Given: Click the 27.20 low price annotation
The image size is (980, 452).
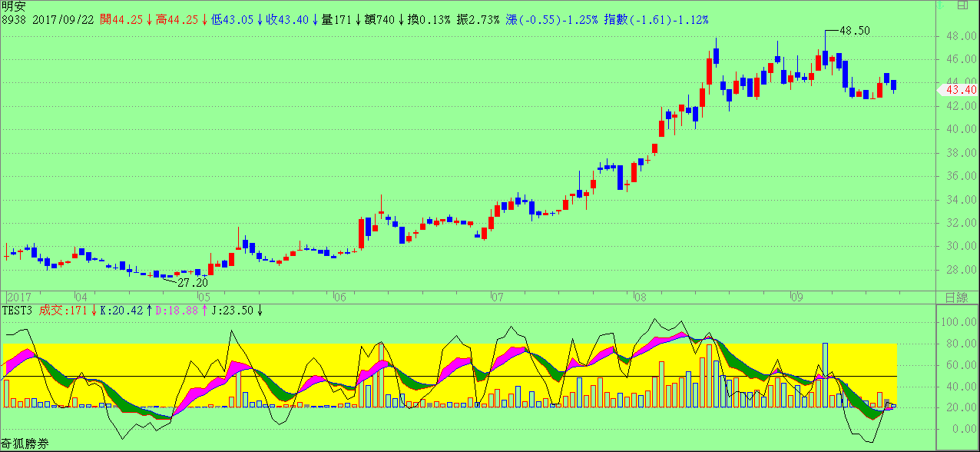Looking at the screenshot, I should [193, 283].
